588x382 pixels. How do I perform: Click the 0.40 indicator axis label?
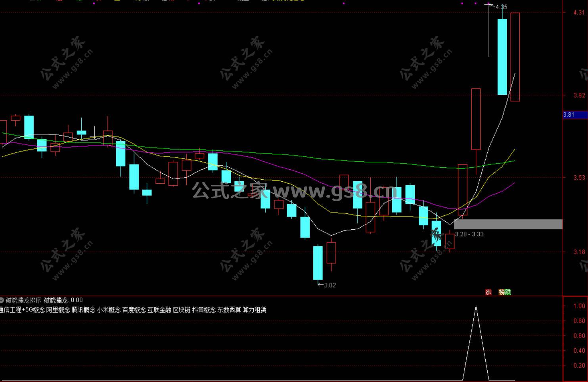579,351
